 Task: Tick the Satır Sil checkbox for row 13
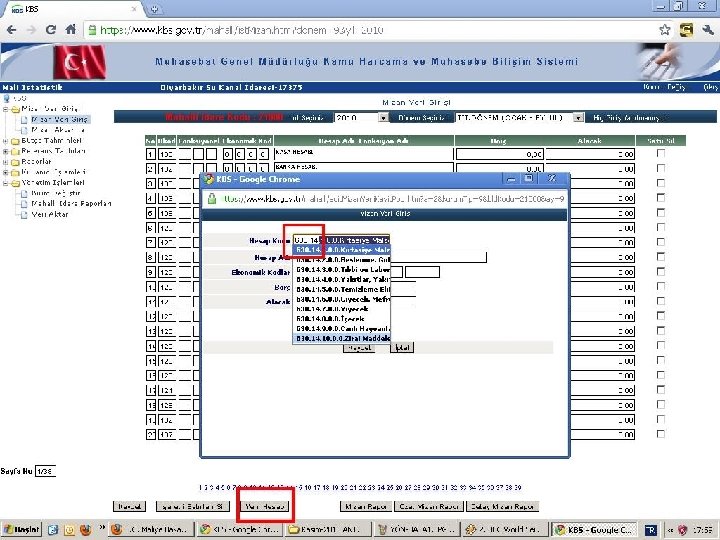click(x=661, y=331)
